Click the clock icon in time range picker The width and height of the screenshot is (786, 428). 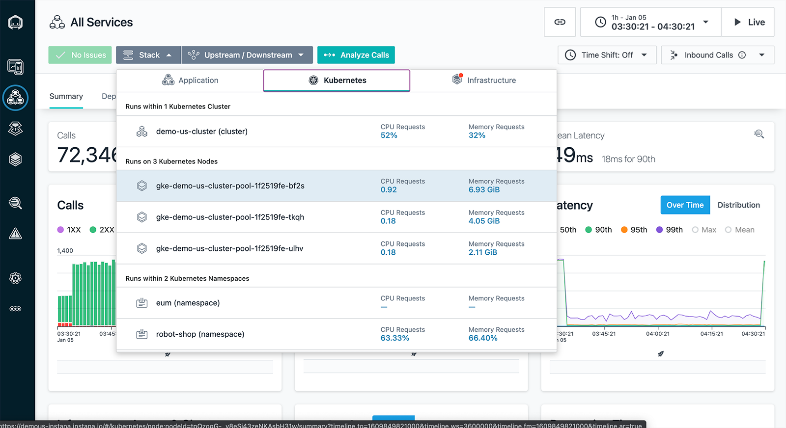600,22
